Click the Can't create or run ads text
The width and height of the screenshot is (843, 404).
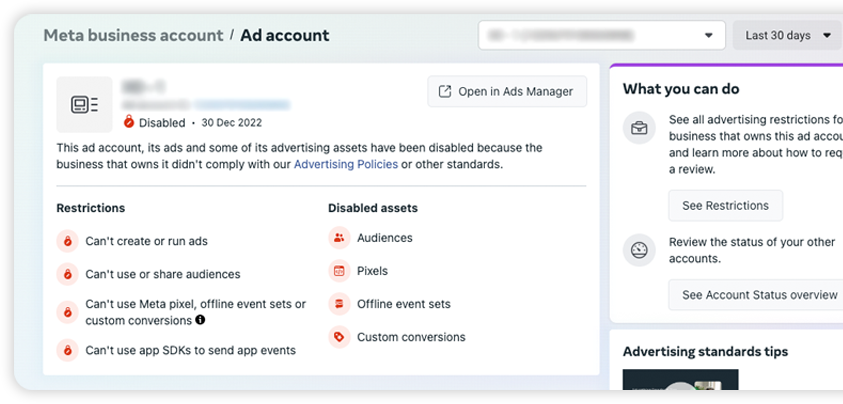click(x=146, y=241)
